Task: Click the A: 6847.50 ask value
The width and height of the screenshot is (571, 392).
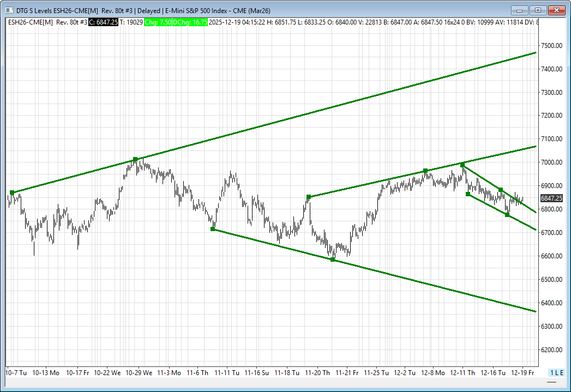Action: tap(428, 22)
